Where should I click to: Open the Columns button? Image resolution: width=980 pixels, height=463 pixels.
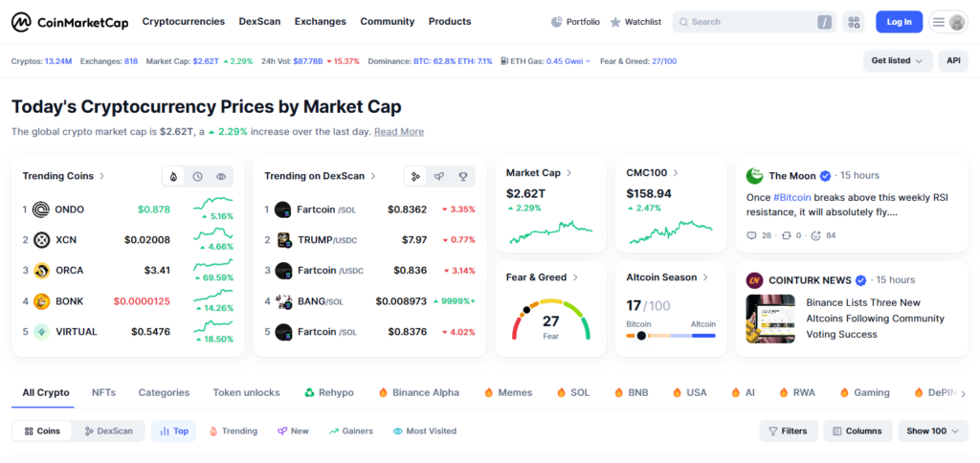857,431
